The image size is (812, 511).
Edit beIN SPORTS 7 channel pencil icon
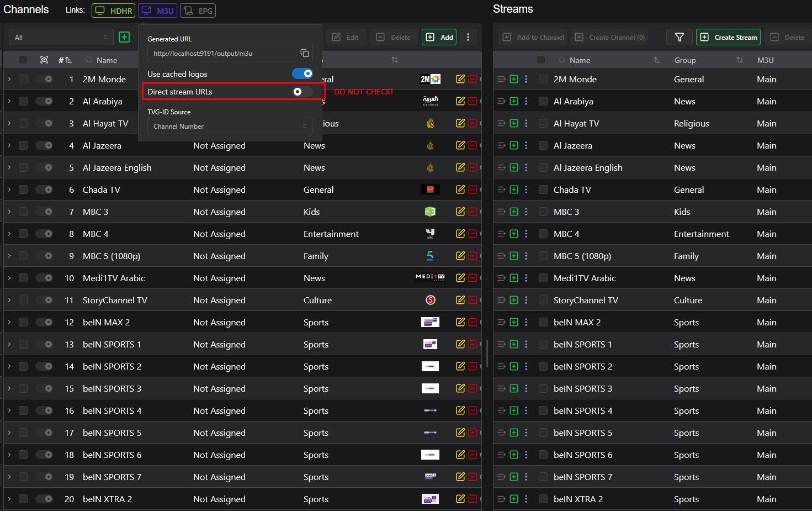tap(460, 477)
